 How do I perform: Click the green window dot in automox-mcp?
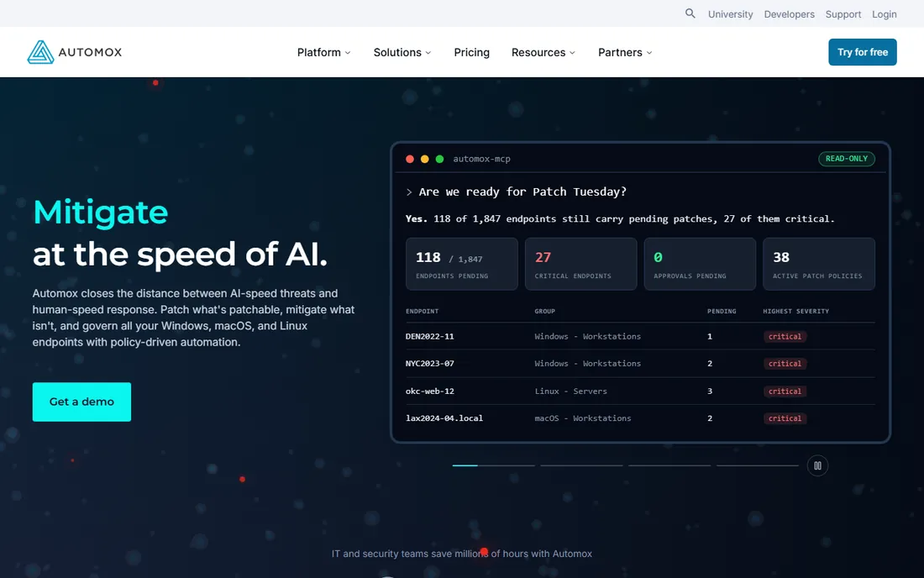(439, 159)
